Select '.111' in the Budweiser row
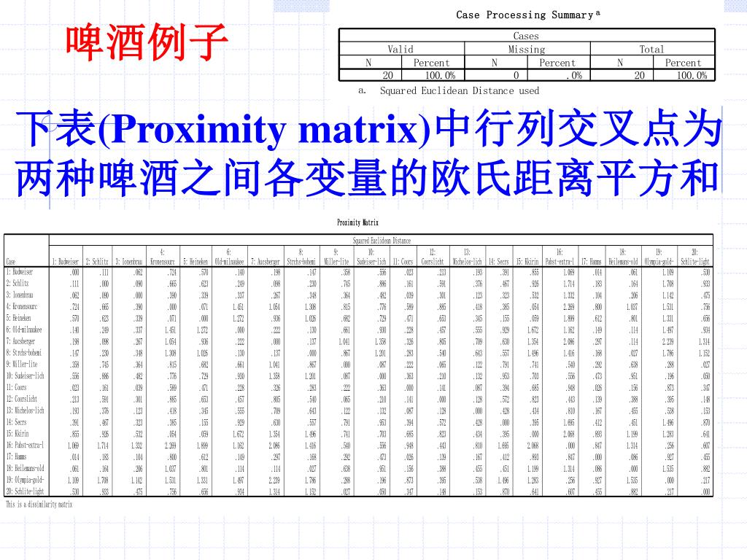 (104, 273)
